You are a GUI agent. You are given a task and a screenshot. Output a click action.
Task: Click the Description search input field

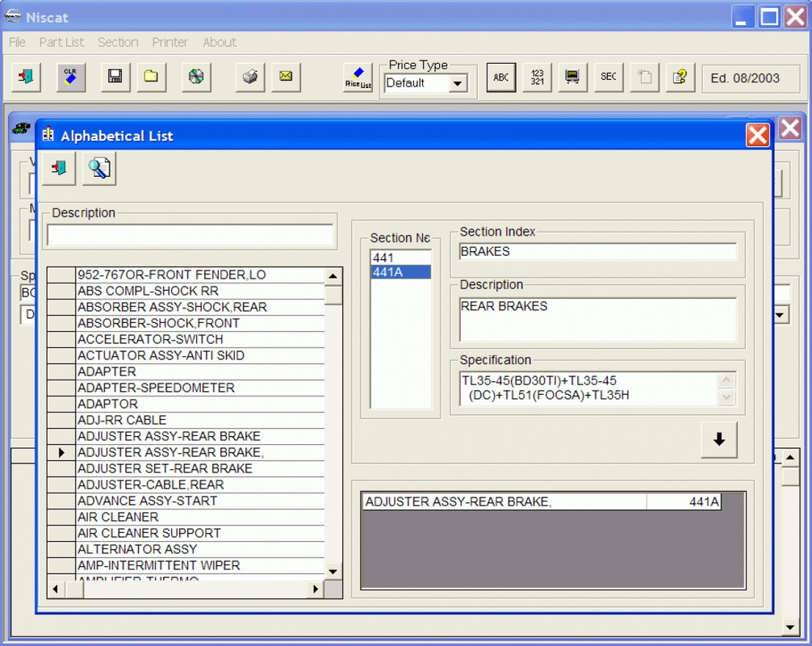point(190,235)
